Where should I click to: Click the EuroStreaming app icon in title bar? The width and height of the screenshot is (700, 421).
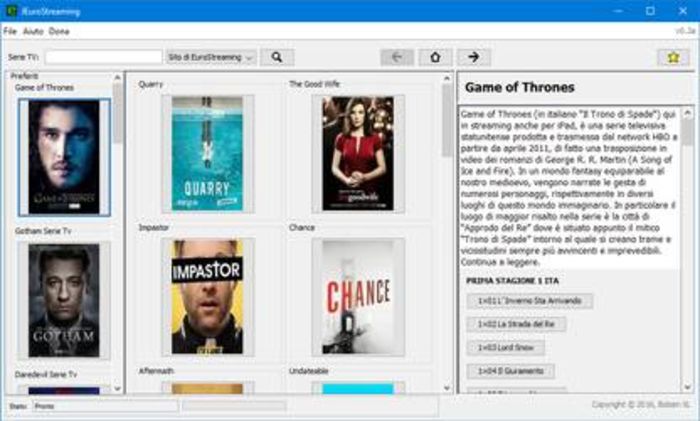pyautogui.click(x=12, y=11)
